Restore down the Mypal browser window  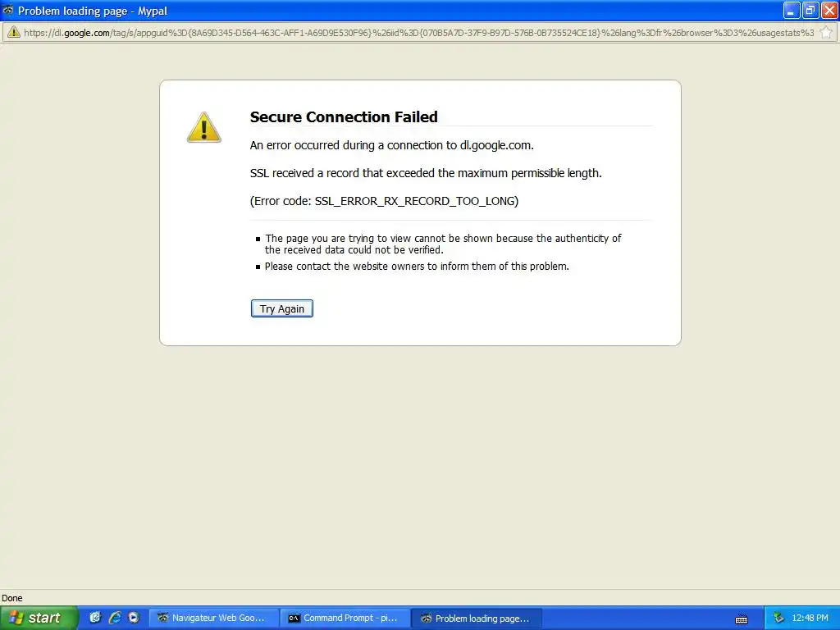(810, 10)
